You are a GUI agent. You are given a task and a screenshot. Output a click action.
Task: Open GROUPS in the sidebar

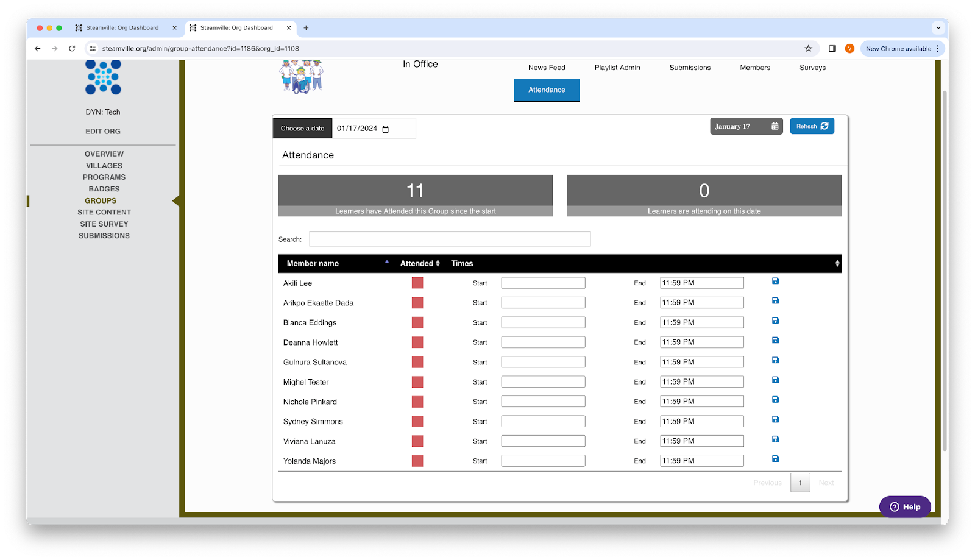101,200
